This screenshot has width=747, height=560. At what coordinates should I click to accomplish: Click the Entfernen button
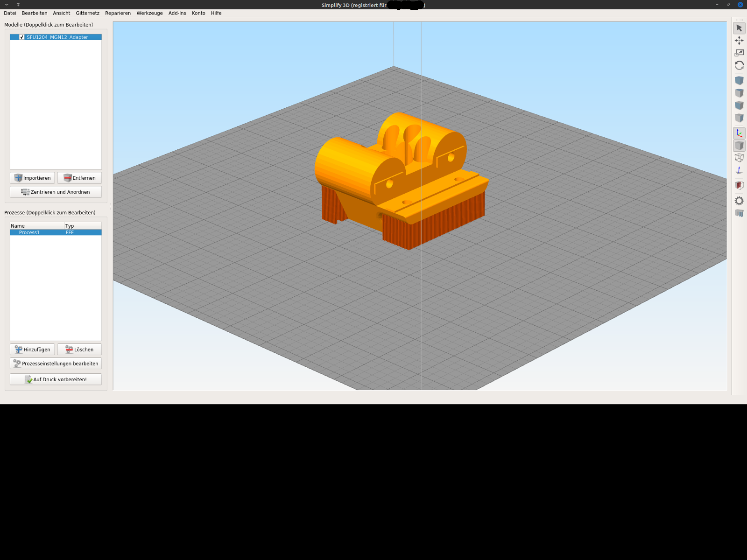tap(79, 178)
